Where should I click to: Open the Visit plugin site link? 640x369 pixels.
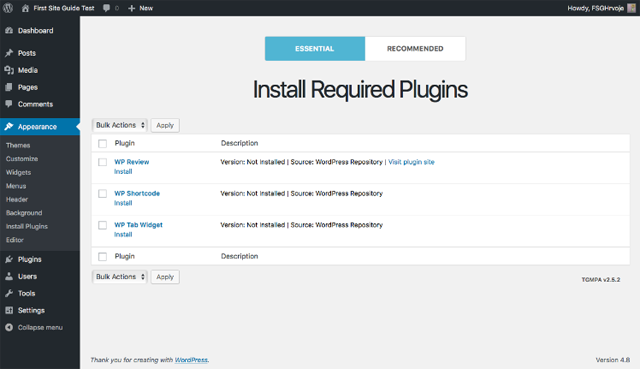(411, 162)
